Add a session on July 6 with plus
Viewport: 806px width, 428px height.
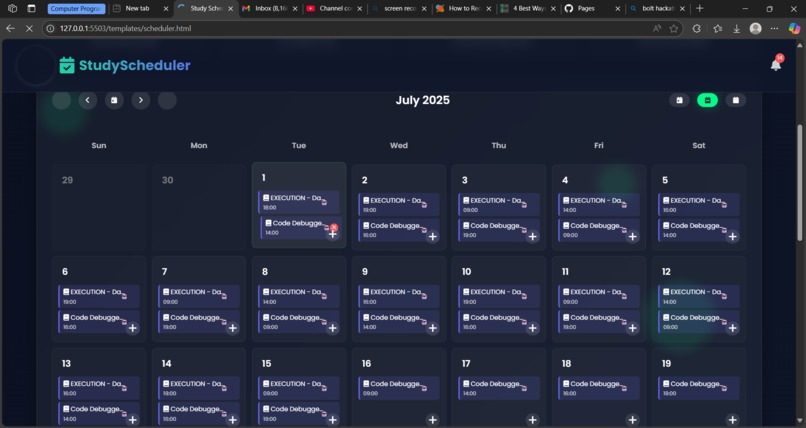click(x=133, y=328)
